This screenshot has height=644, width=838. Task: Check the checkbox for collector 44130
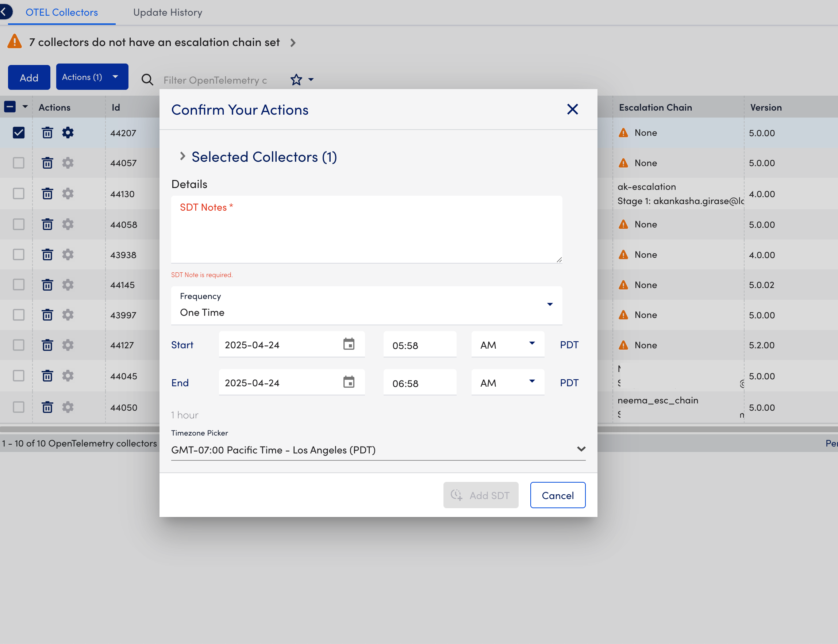pos(18,193)
